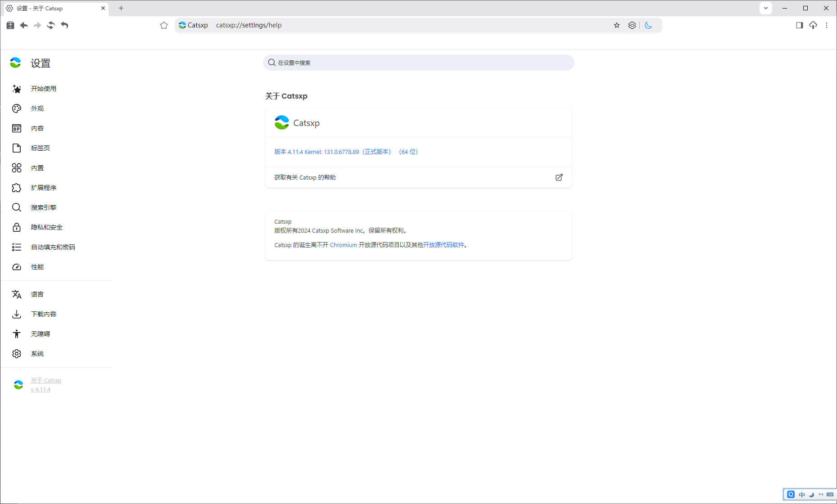Open 开始使用 settings section
837x504 pixels.
point(44,89)
